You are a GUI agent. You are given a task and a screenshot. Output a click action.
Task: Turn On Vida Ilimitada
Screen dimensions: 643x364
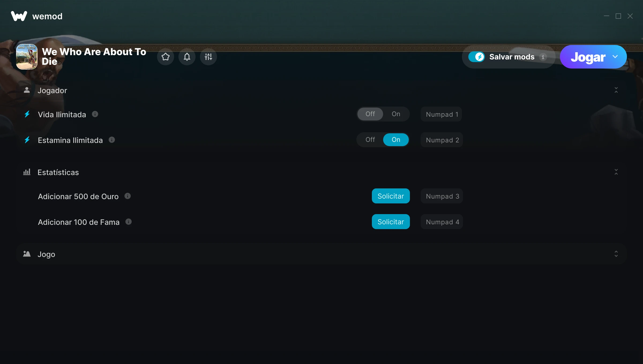coord(396,114)
